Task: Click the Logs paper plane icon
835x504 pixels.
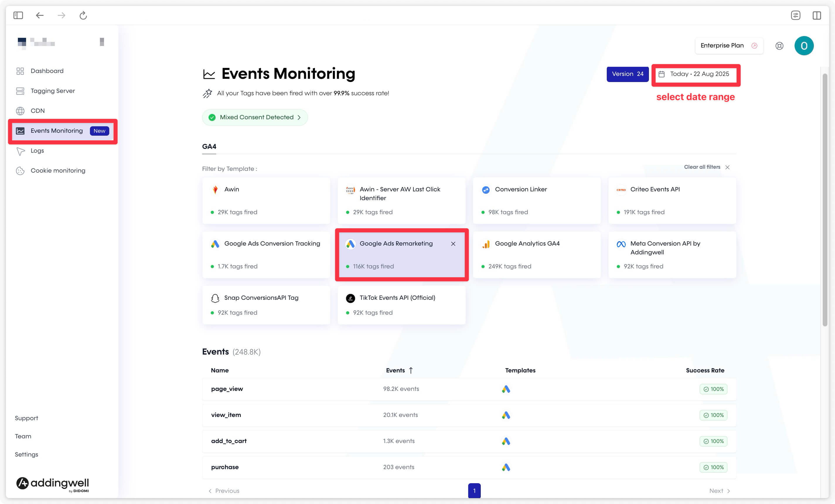Action: point(20,151)
